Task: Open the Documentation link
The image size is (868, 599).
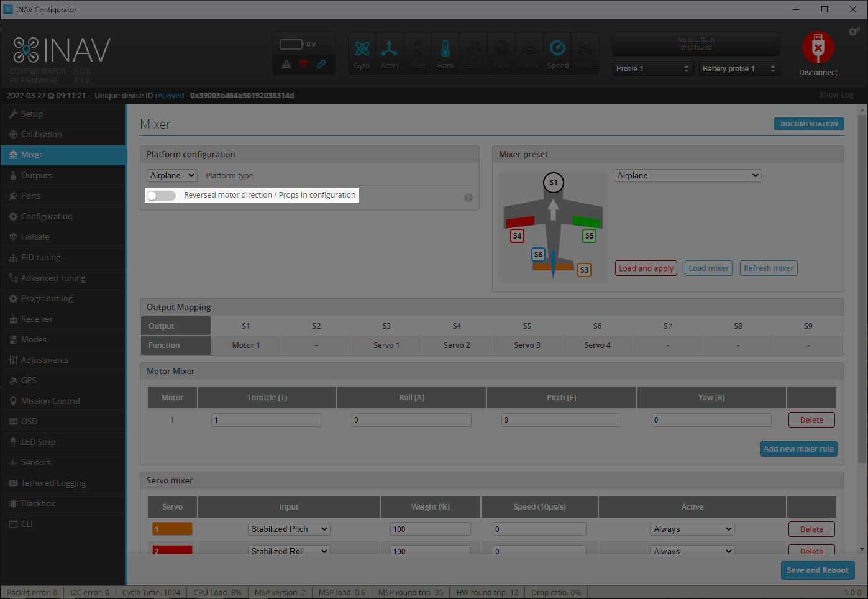Action: coord(809,124)
